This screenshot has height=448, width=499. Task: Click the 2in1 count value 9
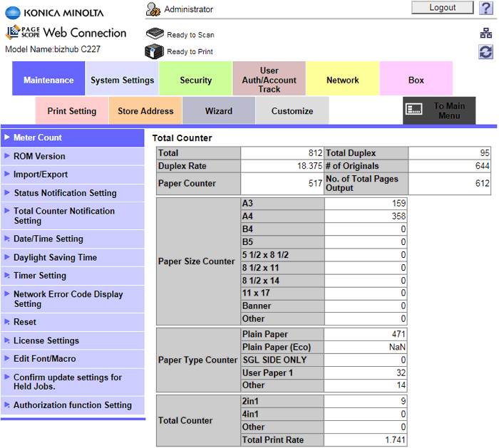[403, 401]
